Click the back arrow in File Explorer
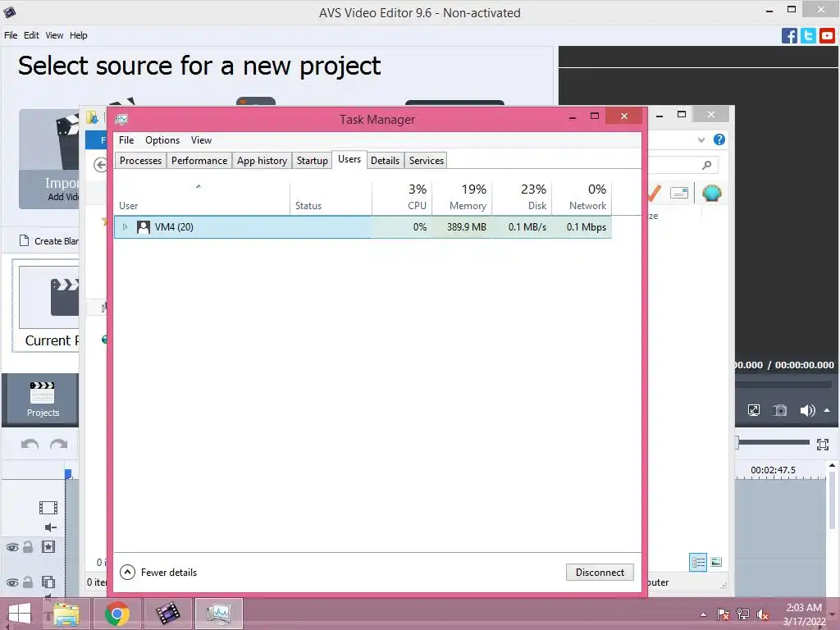This screenshot has height=630, width=840. [x=100, y=165]
